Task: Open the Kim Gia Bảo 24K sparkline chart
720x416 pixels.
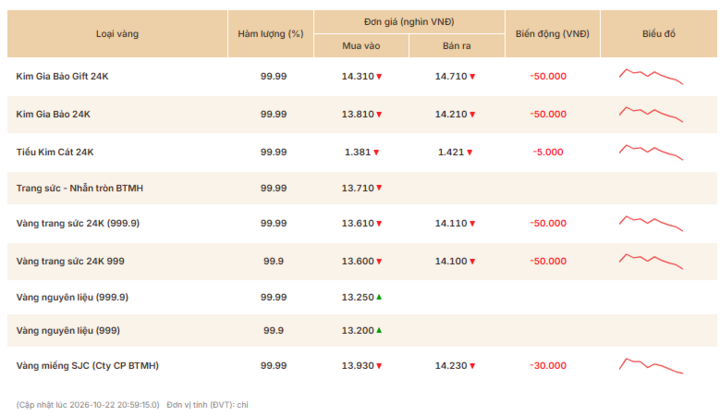Action: pos(651,114)
